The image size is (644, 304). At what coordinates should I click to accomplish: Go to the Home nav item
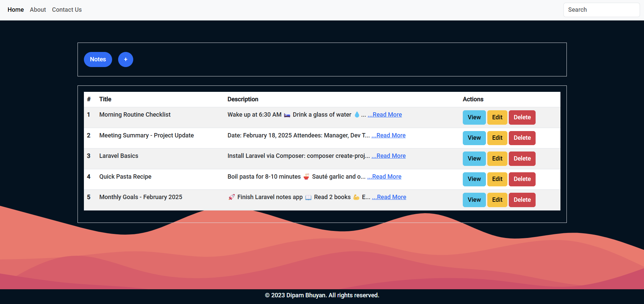point(16,10)
